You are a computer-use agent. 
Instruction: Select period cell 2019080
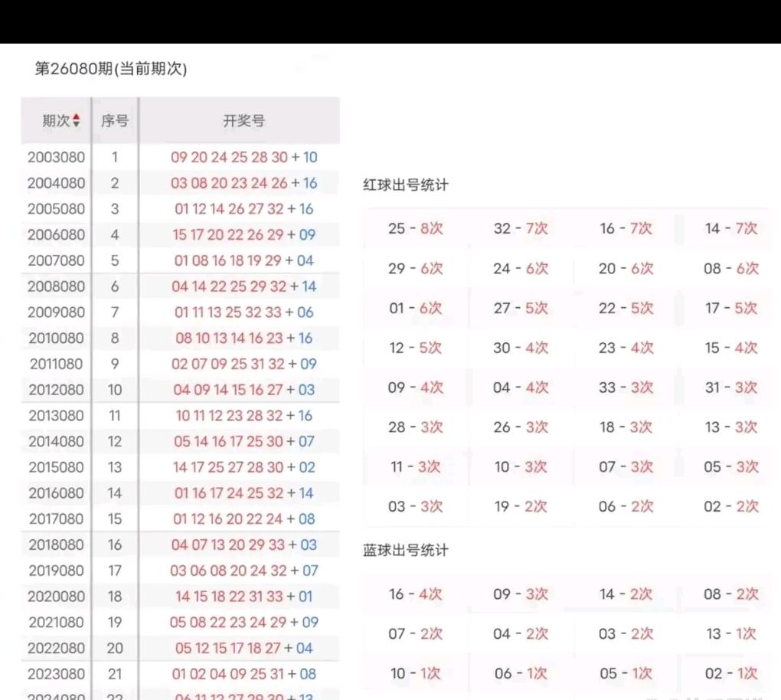coord(57,571)
